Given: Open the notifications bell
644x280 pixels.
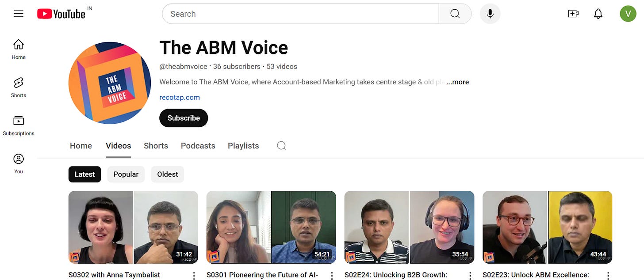Looking at the screenshot, I should [x=598, y=14].
